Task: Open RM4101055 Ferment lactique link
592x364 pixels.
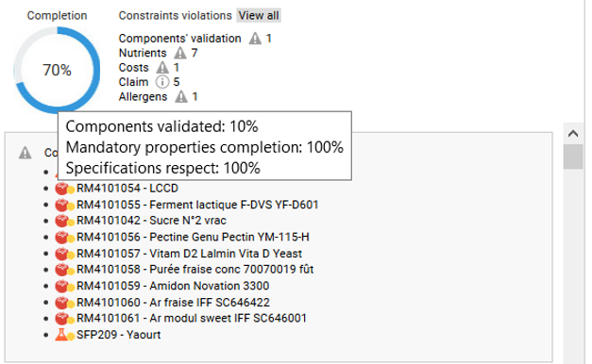Action: pos(197,205)
